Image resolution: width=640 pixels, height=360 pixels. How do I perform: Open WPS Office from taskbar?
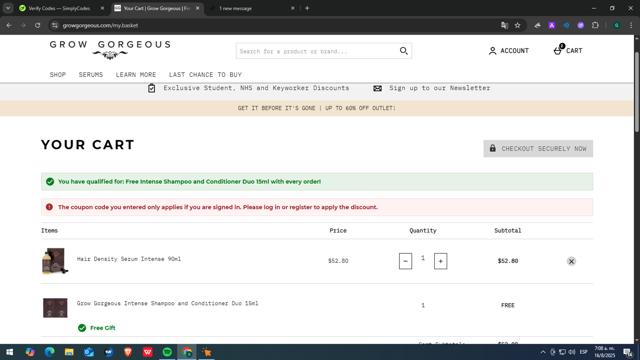click(147, 352)
